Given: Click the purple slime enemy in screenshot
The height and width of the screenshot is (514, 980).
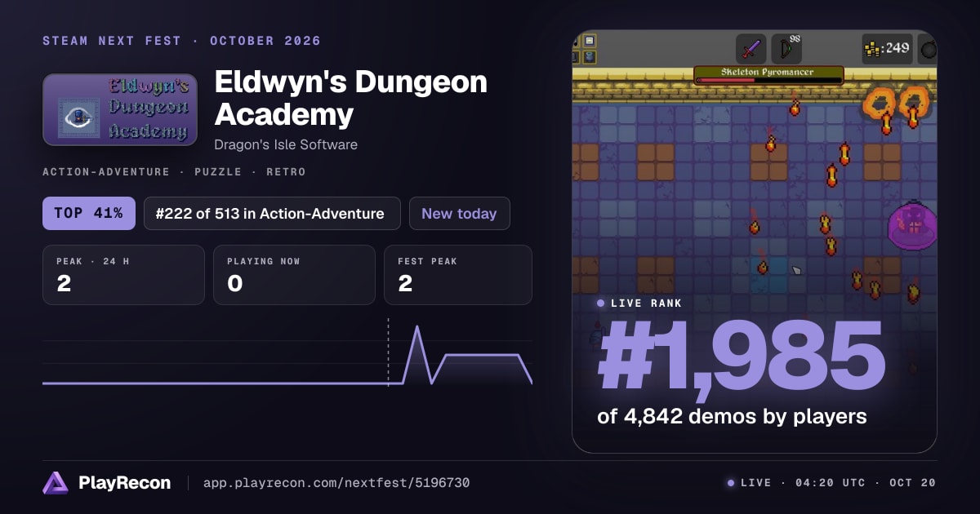Looking at the screenshot, I should click(x=912, y=224).
